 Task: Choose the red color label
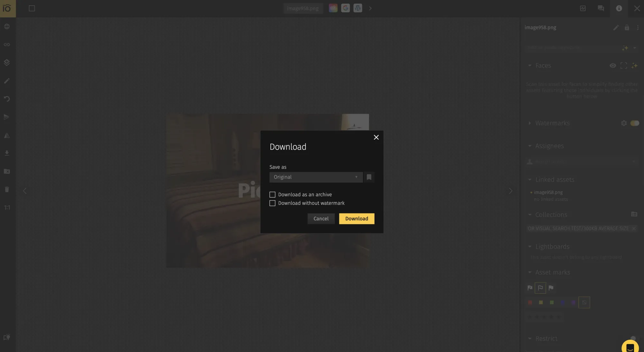(530, 303)
